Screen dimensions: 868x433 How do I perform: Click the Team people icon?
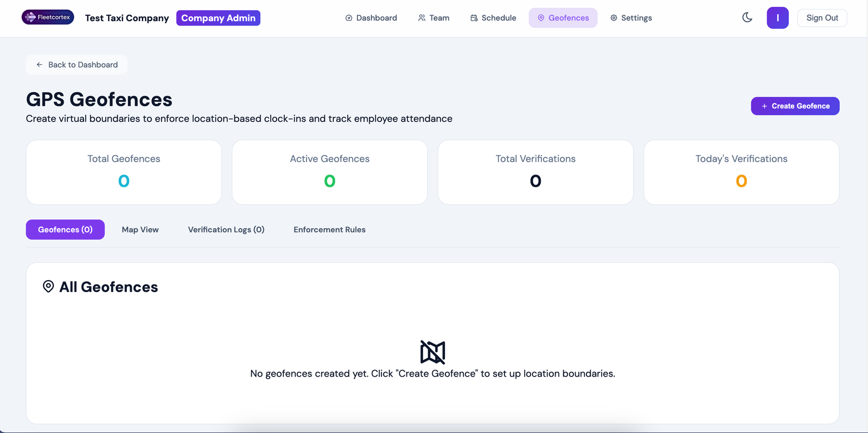[422, 18]
